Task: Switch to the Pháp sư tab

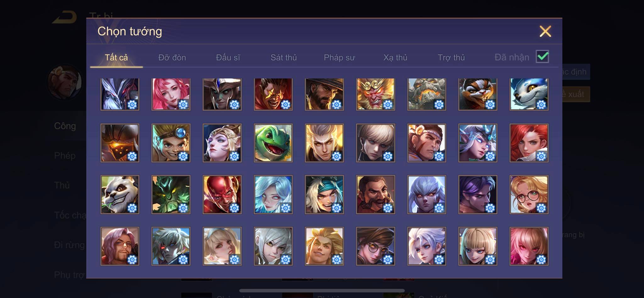Action: click(x=339, y=58)
